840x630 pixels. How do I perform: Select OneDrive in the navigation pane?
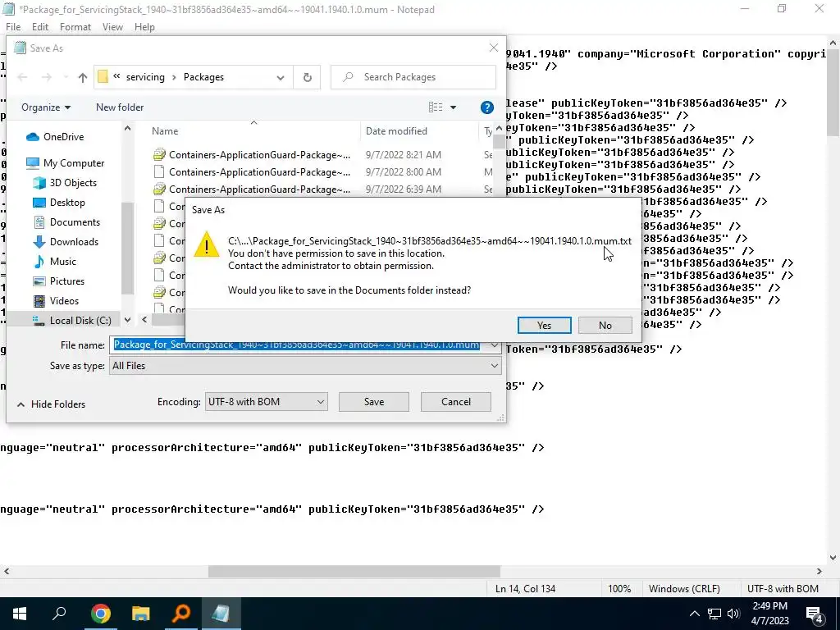[x=55, y=137]
